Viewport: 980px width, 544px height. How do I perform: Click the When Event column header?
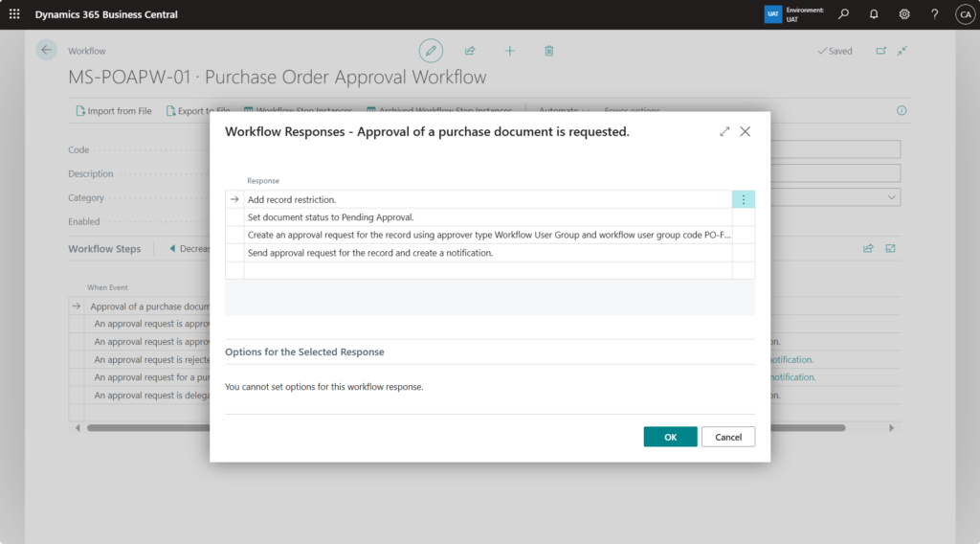pos(107,287)
